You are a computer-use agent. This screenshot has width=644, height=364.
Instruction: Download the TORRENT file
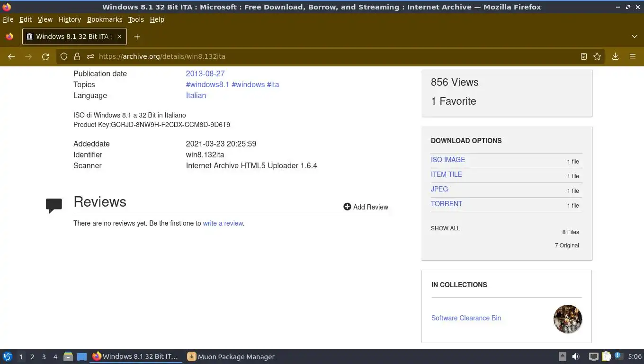click(447, 204)
